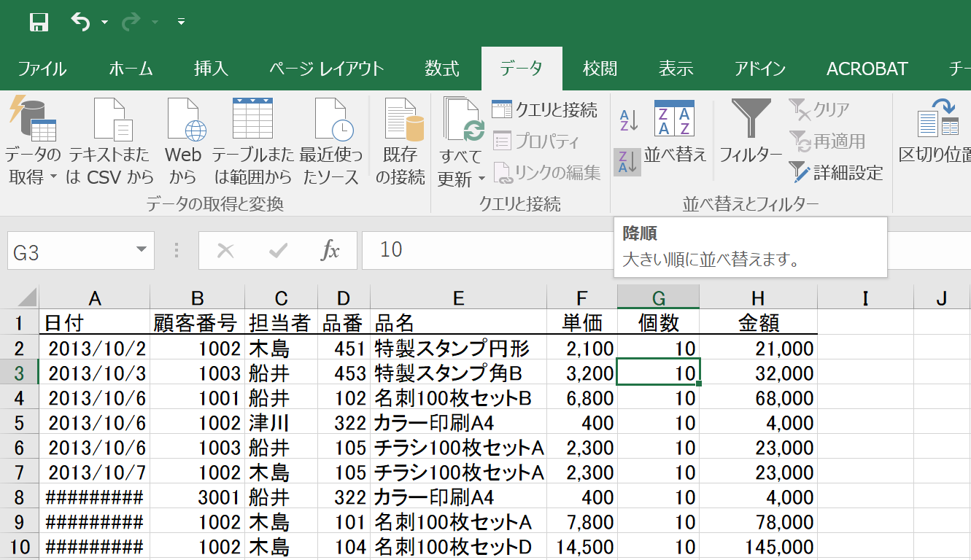Click 詳細設定 advanced filter button

coord(837,173)
